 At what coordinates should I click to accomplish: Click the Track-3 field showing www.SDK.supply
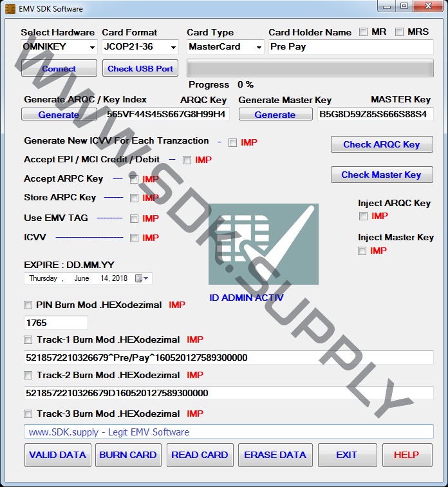tap(229, 432)
